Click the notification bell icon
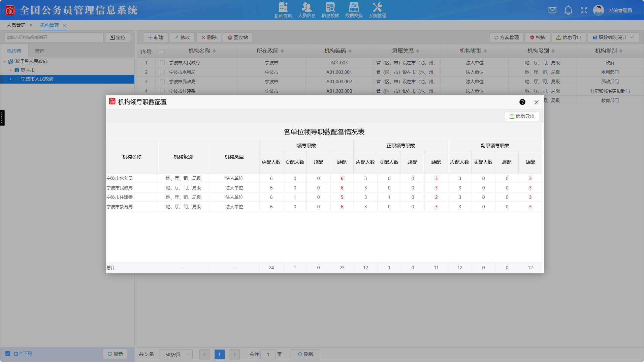 pyautogui.click(x=568, y=10)
